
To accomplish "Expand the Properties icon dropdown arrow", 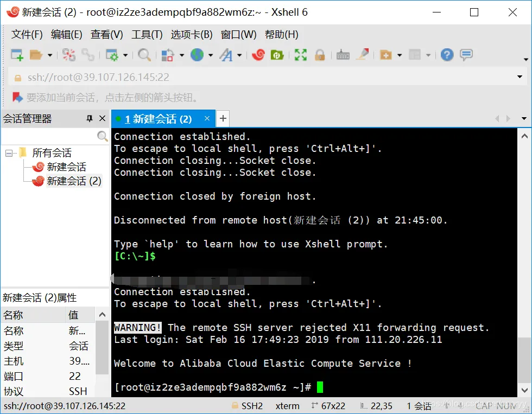I will coord(125,55).
